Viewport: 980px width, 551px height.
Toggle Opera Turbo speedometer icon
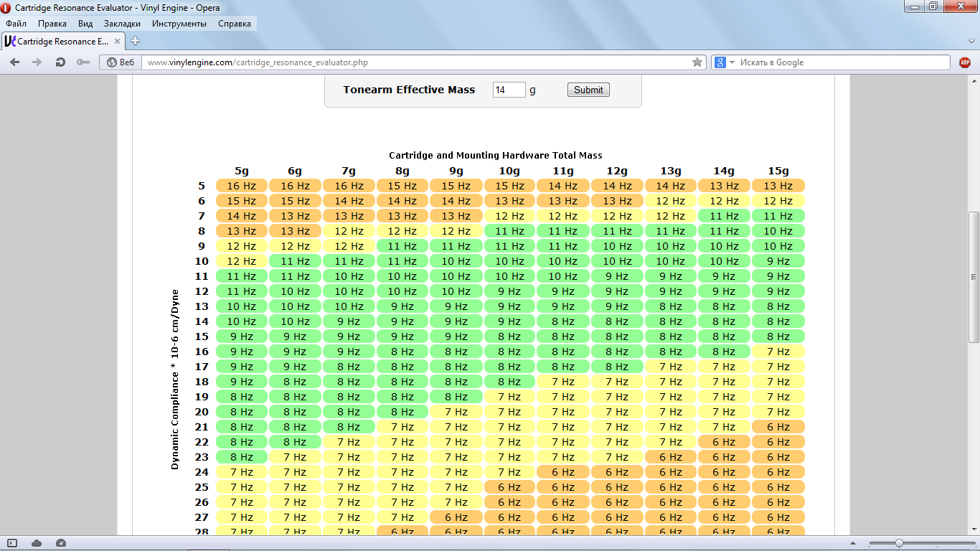(61, 543)
